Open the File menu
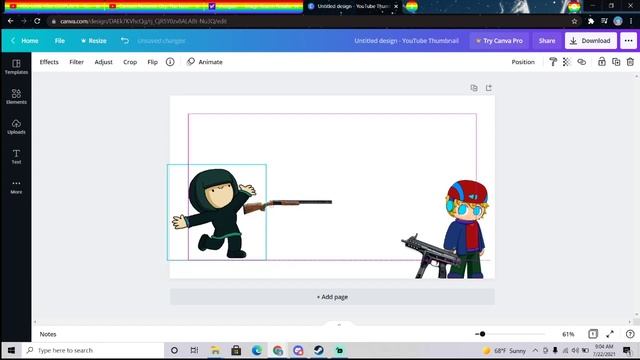 click(x=60, y=40)
